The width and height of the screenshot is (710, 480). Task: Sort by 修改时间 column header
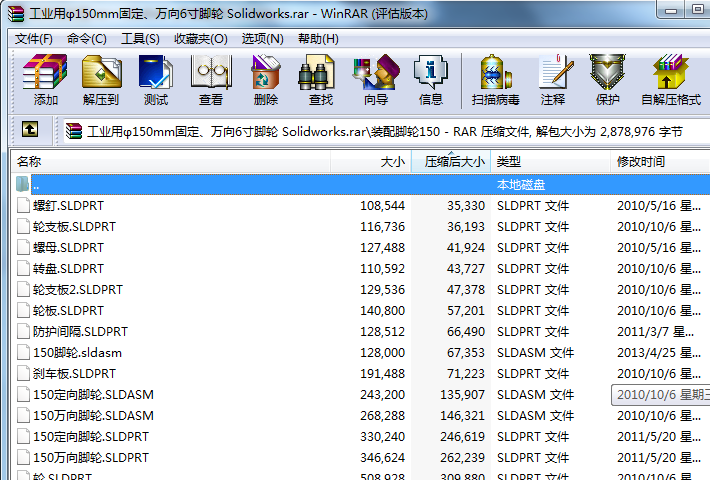tap(660, 162)
